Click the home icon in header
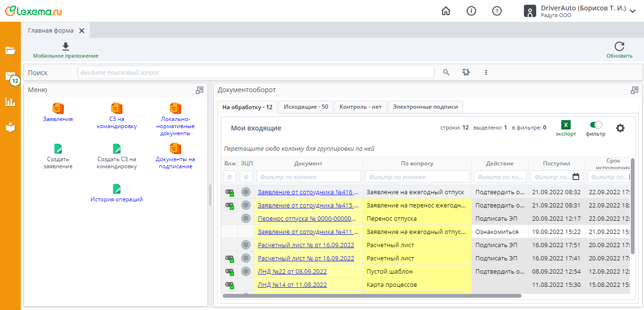The height and width of the screenshot is (310, 644). (445, 11)
